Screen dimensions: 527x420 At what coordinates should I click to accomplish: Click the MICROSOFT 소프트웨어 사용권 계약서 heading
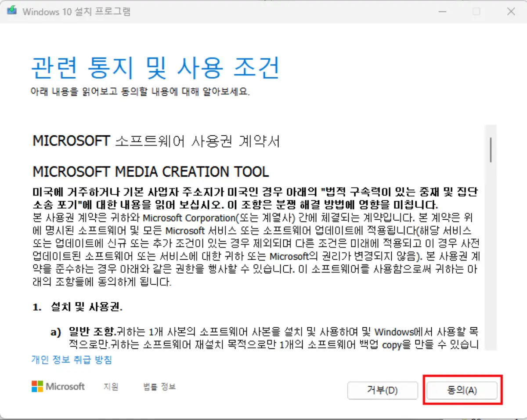(x=156, y=141)
